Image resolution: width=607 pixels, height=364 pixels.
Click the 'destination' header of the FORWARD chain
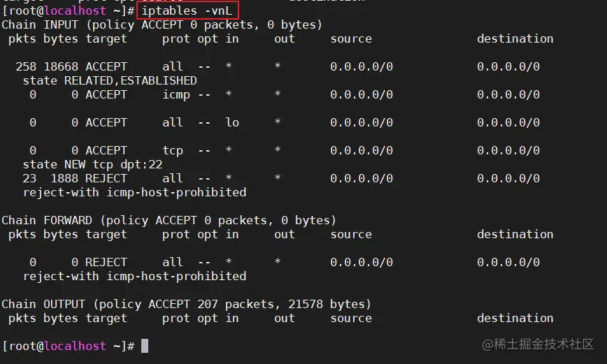point(515,235)
